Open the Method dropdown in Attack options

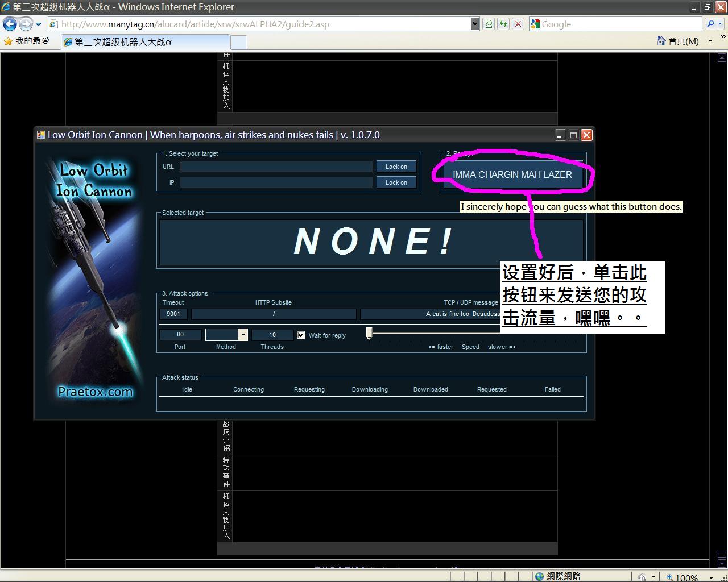click(243, 334)
